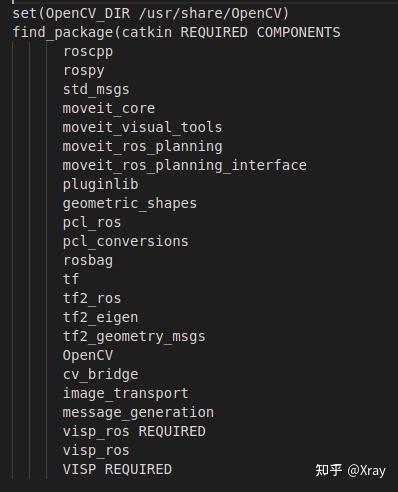Click the tf2_eigen entry

100,318
